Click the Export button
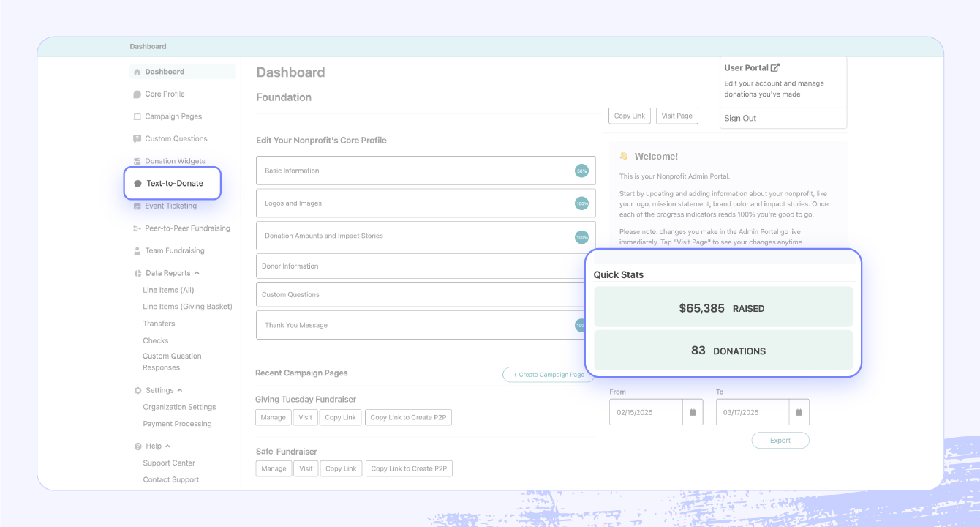The image size is (980, 527). click(780, 440)
